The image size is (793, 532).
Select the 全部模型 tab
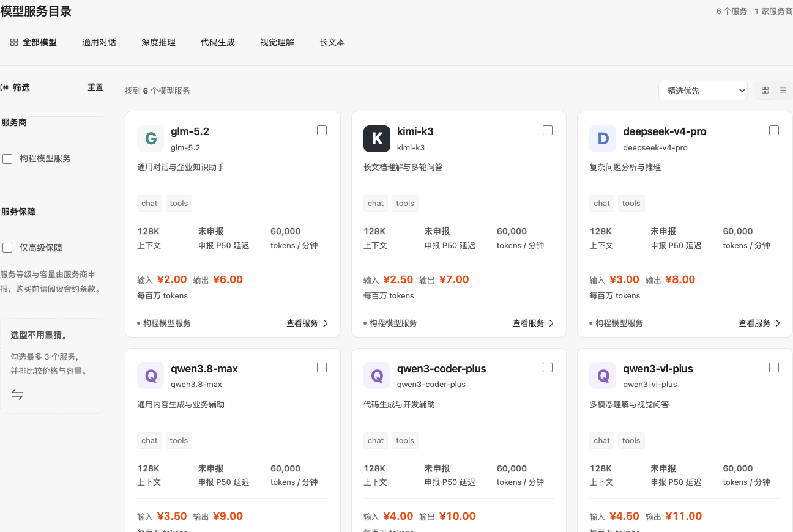click(x=34, y=42)
